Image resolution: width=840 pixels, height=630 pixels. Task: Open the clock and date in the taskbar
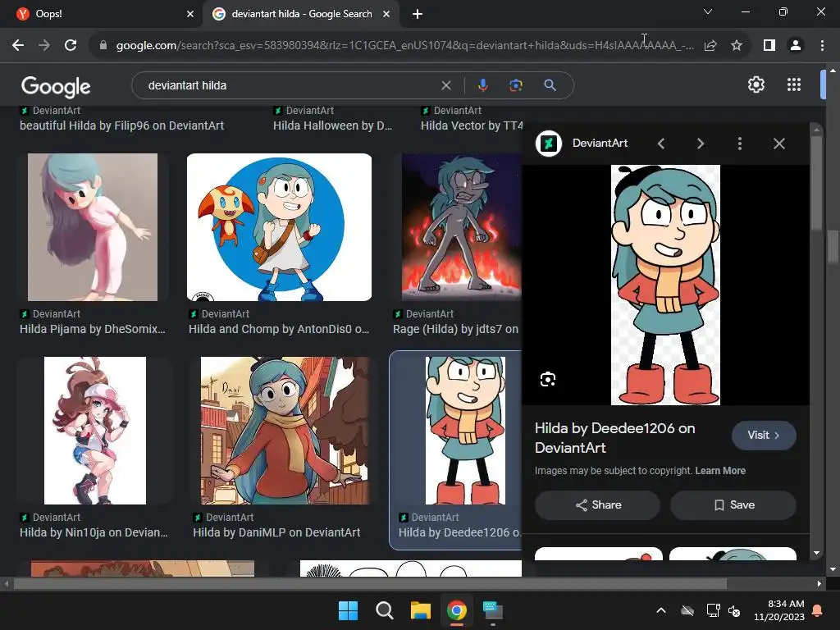779,610
